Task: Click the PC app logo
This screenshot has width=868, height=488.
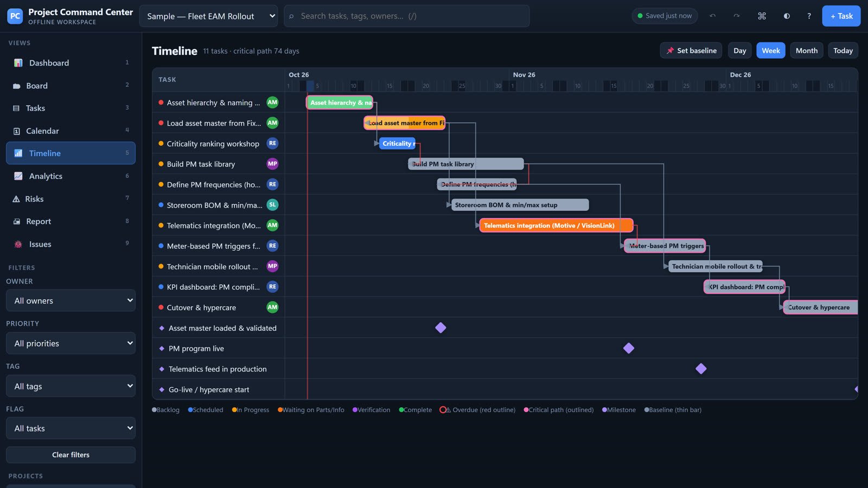Action: coord(15,16)
